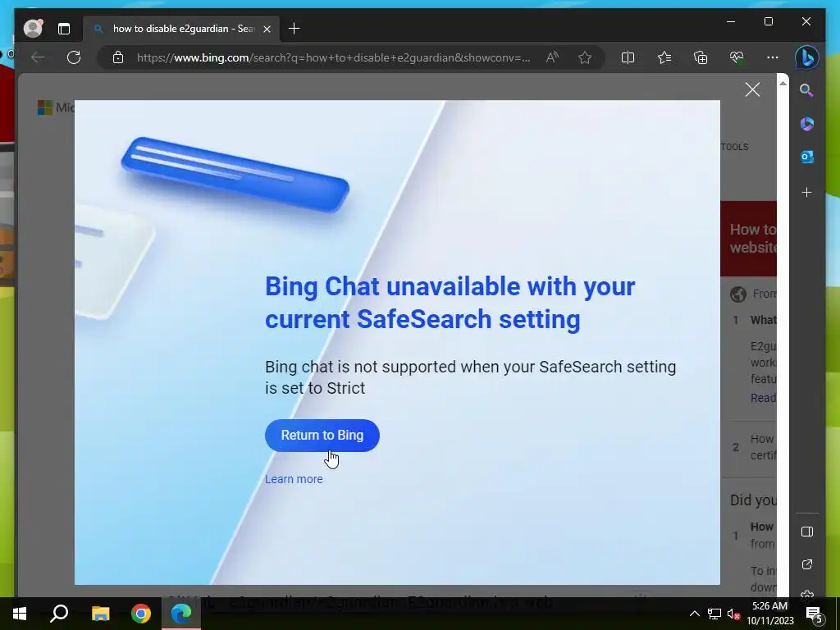Image resolution: width=840 pixels, height=630 pixels.
Task: Click the 'Read' link in results panel
Action: (764, 398)
